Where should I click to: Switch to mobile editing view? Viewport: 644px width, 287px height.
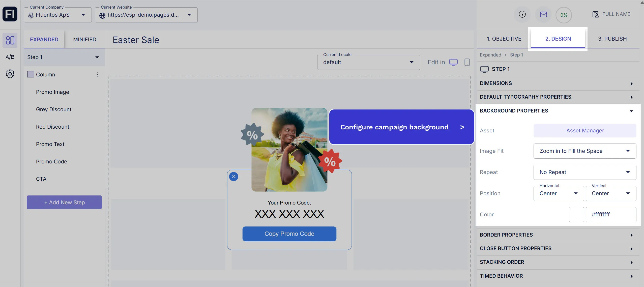pyautogui.click(x=467, y=62)
